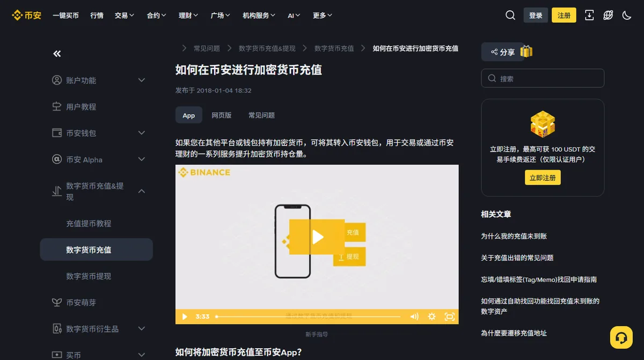Open the 更多 dropdown menu
The width and height of the screenshot is (644, 360).
323,16
